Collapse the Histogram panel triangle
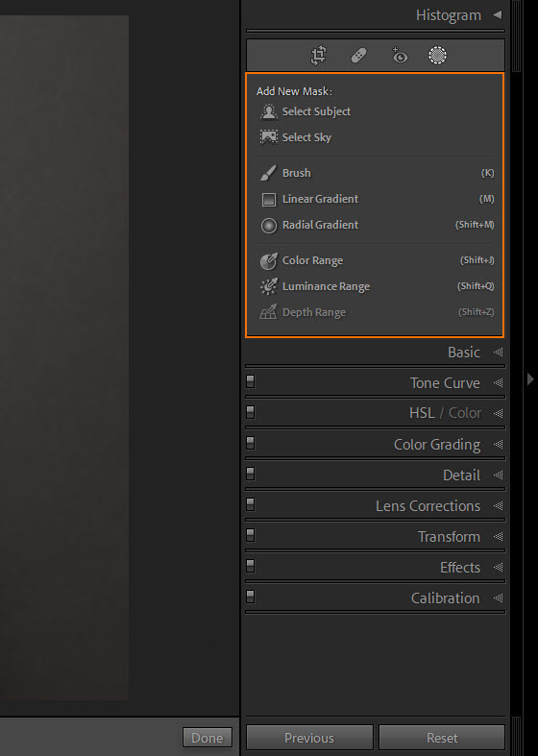538x756 pixels. 498,15
